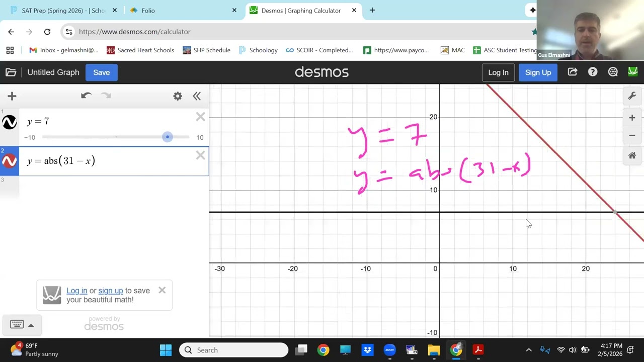Open the Desmos graph folder icon

[x=11, y=72]
